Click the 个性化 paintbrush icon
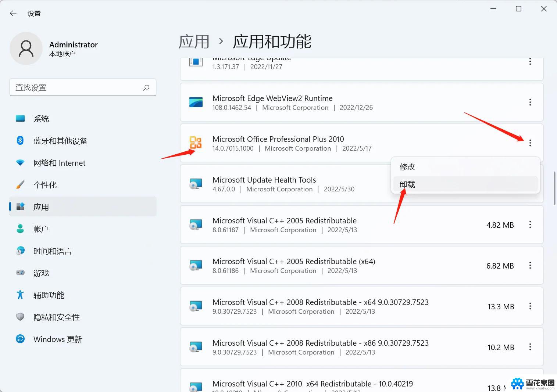557x392 pixels. 20,184
